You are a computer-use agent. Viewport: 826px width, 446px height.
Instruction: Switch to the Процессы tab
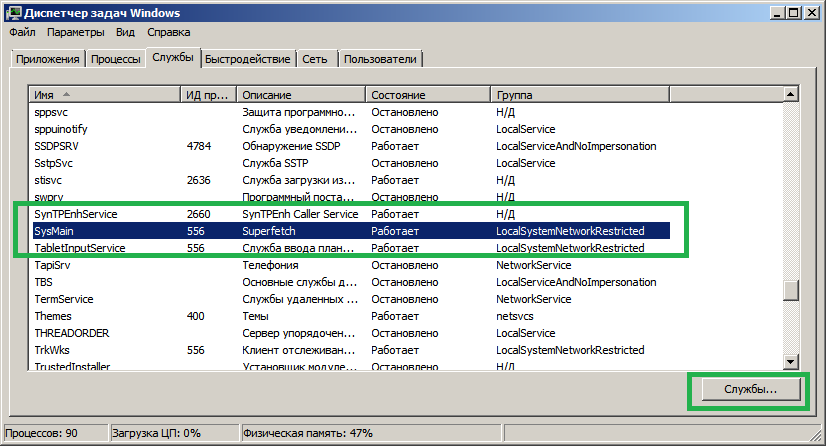(115, 59)
